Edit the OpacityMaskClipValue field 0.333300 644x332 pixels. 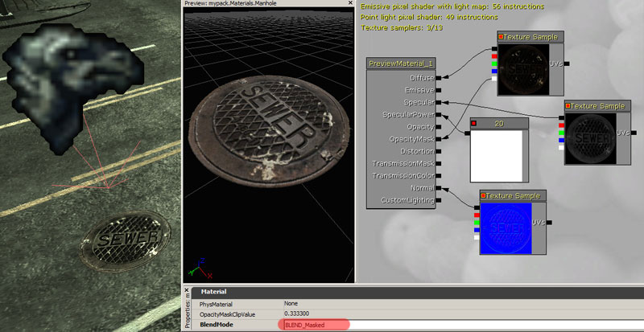[464, 314]
